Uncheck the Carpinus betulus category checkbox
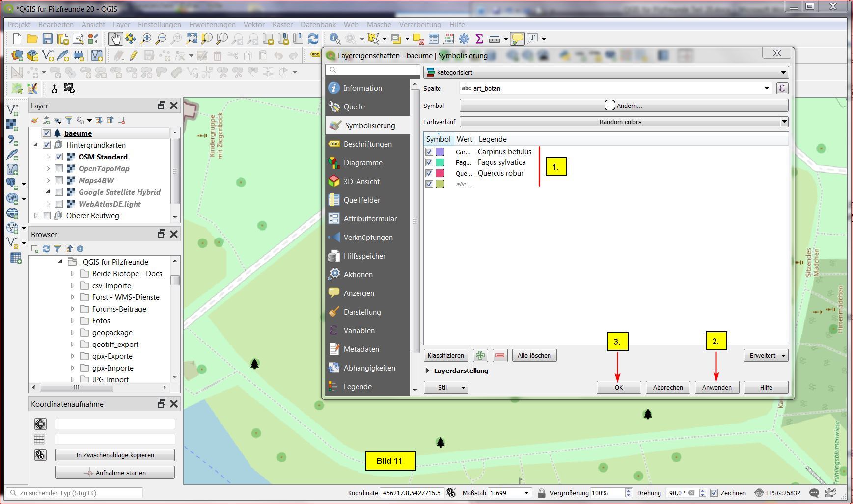Viewport: 853px width, 504px height. click(x=429, y=152)
